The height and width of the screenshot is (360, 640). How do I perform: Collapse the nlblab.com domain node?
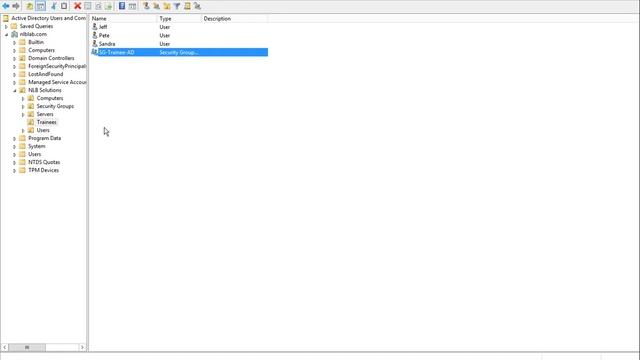[x=6, y=35]
